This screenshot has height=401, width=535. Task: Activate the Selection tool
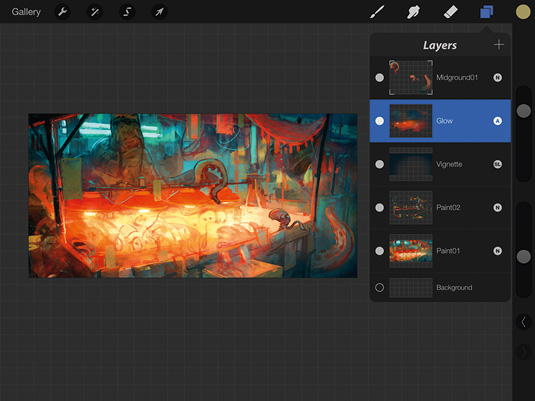click(127, 12)
